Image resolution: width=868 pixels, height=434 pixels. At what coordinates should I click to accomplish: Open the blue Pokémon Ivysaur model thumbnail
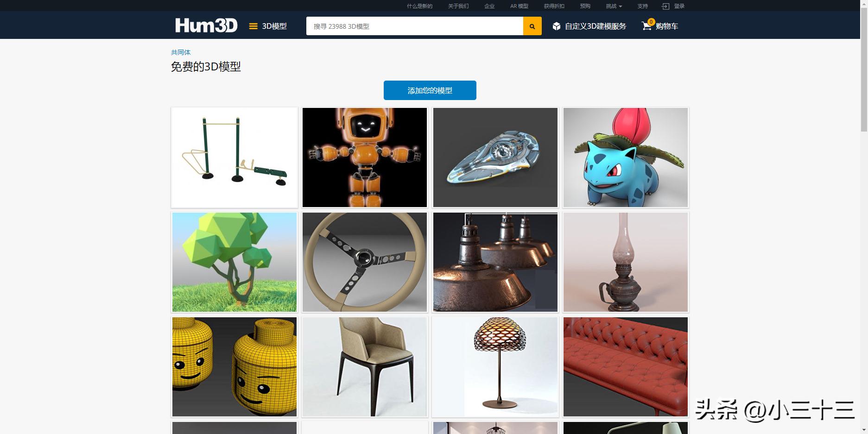click(626, 157)
